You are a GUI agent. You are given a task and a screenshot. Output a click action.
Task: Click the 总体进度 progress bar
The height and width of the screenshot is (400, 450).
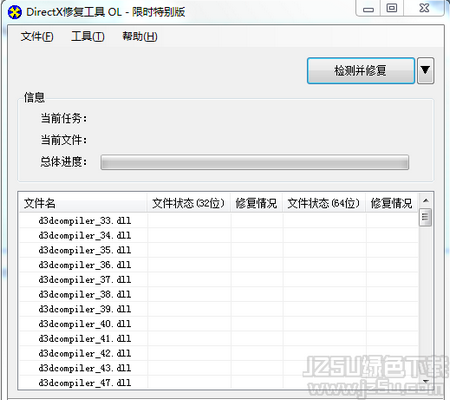(x=255, y=162)
